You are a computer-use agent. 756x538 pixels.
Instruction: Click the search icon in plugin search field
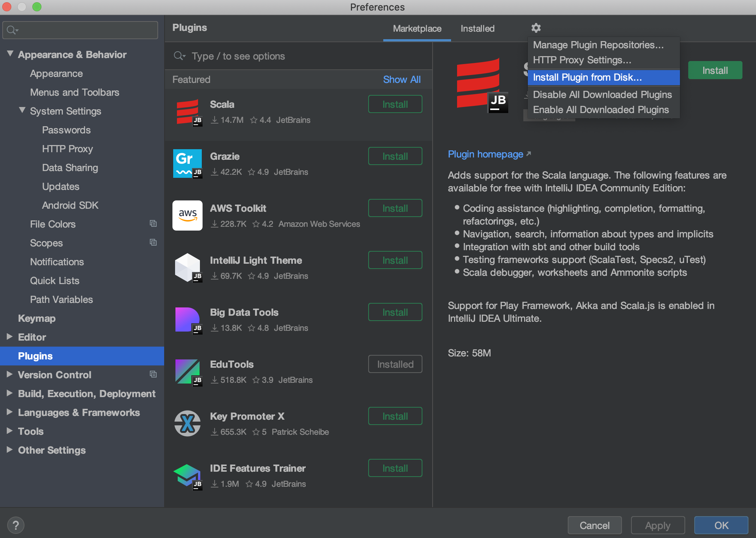(x=179, y=56)
